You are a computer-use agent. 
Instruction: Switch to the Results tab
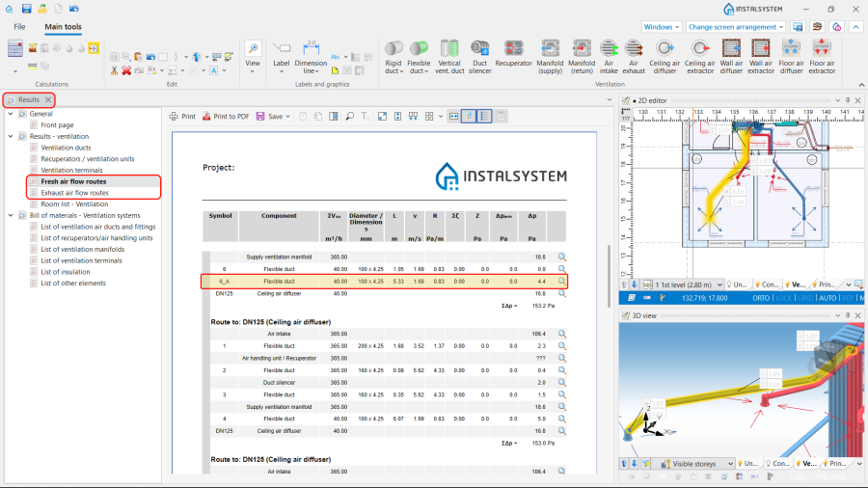[x=29, y=99]
